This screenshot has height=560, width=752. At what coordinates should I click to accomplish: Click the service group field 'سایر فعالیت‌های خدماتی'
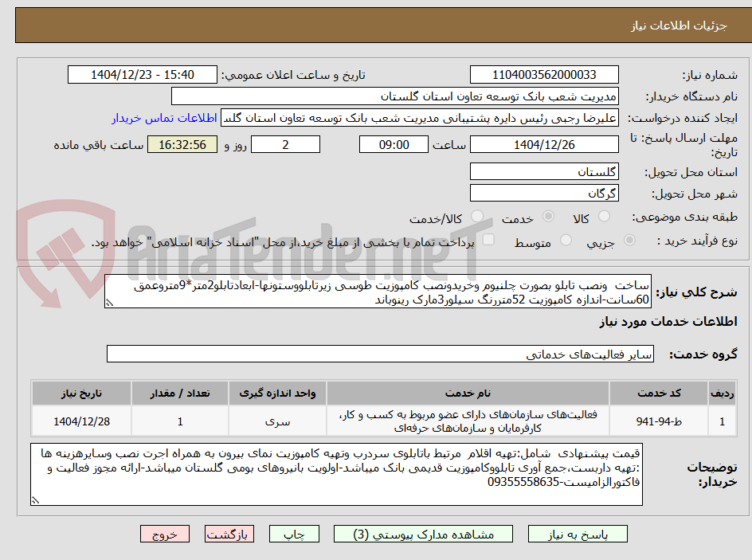380,354
